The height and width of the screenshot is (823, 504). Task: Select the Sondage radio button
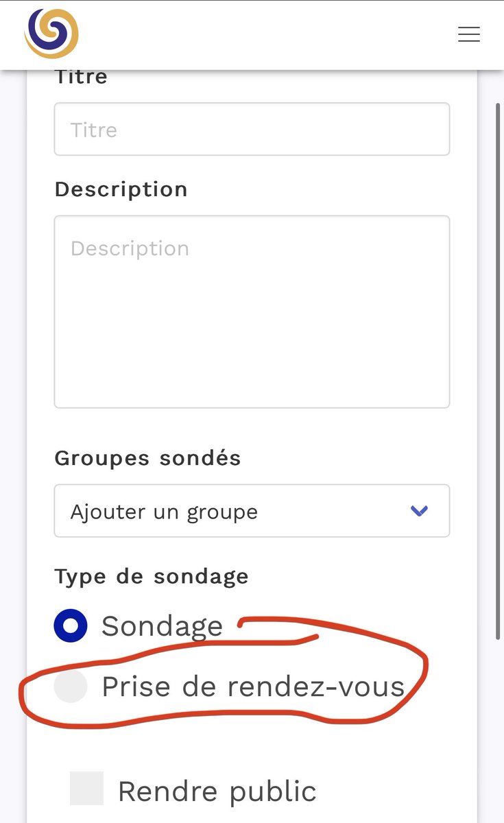point(71,625)
